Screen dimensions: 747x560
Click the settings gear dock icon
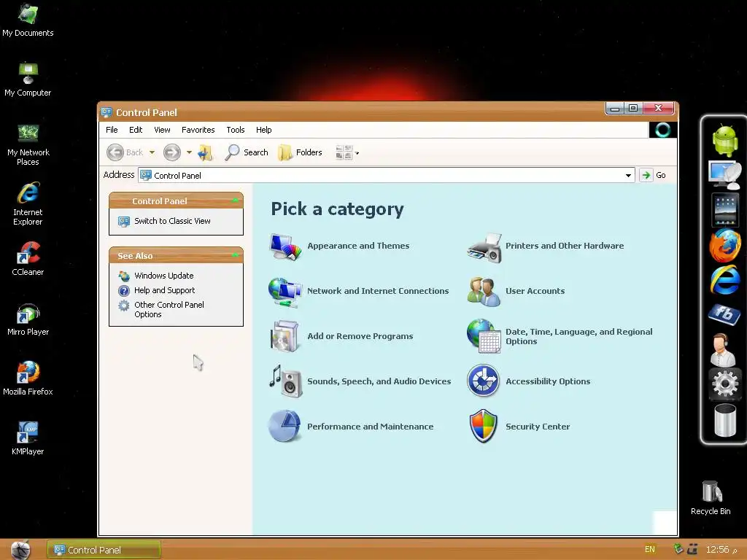(724, 384)
